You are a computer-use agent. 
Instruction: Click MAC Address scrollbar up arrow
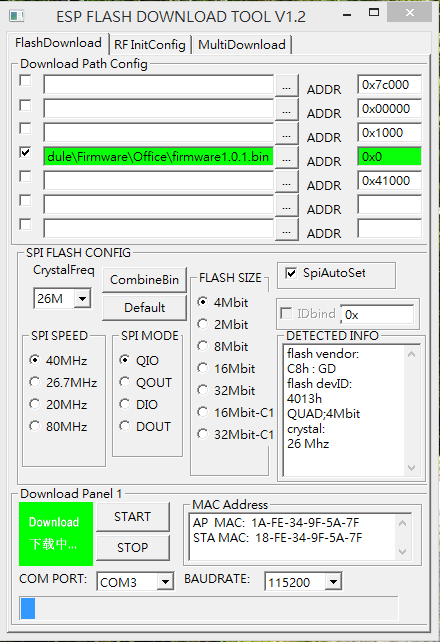click(x=403, y=523)
